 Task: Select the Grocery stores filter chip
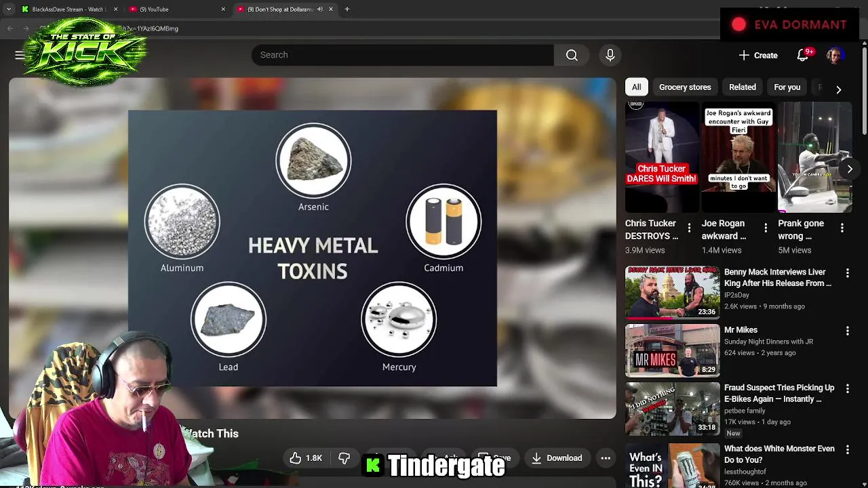685,87
